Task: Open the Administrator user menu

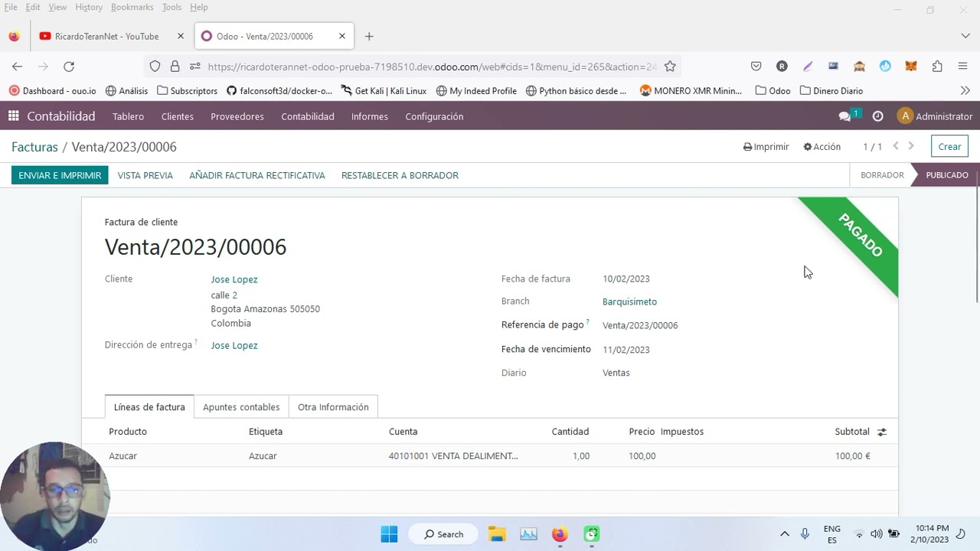Action: point(935,116)
